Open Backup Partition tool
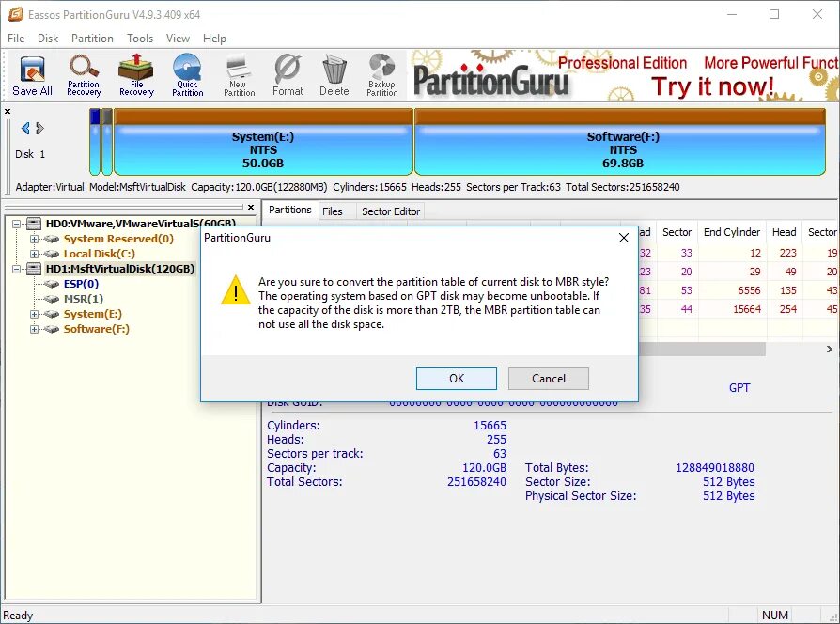The image size is (840, 624). (x=382, y=75)
